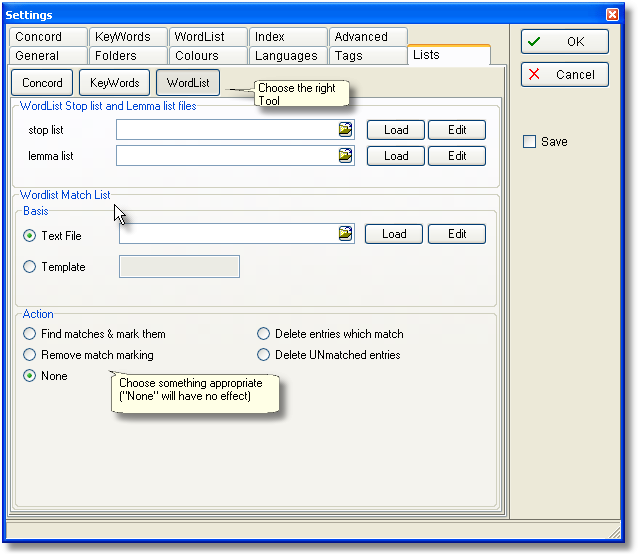This screenshot has width=639, height=557.
Task: Load a stop list file
Action: (396, 130)
